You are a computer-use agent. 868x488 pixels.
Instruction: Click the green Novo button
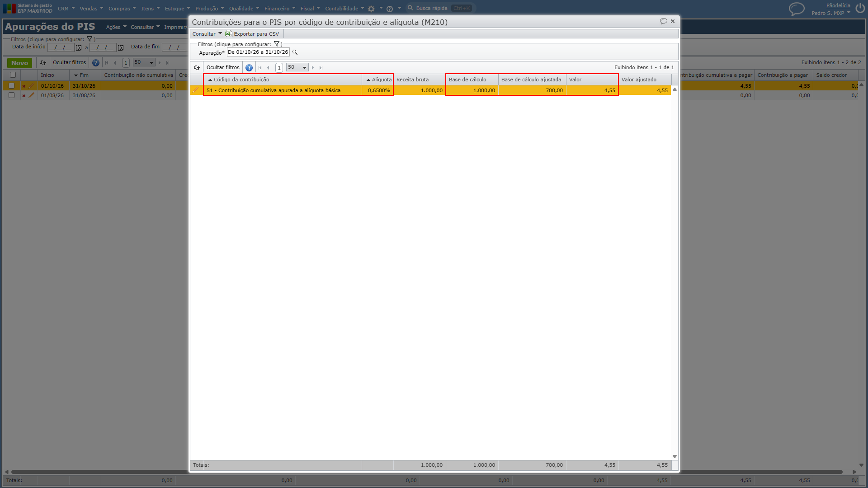pos(19,63)
